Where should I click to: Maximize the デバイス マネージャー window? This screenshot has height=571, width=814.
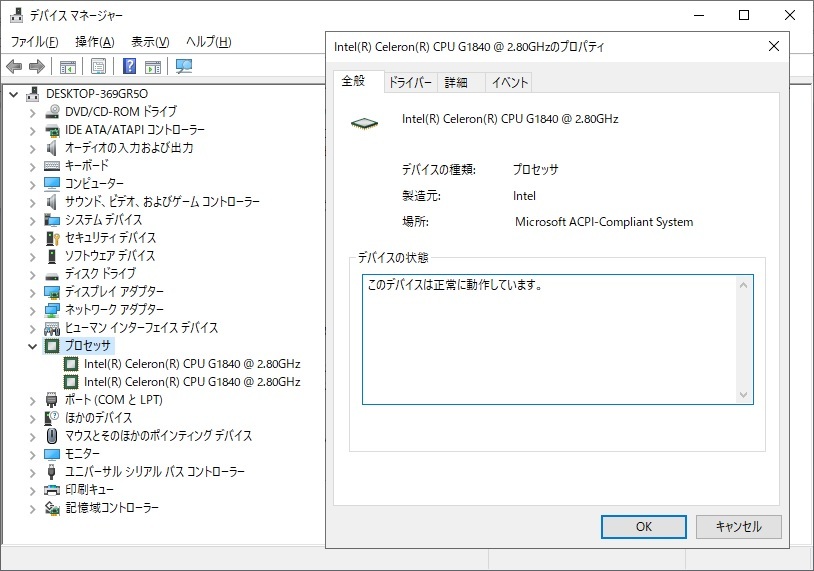[x=744, y=15]
